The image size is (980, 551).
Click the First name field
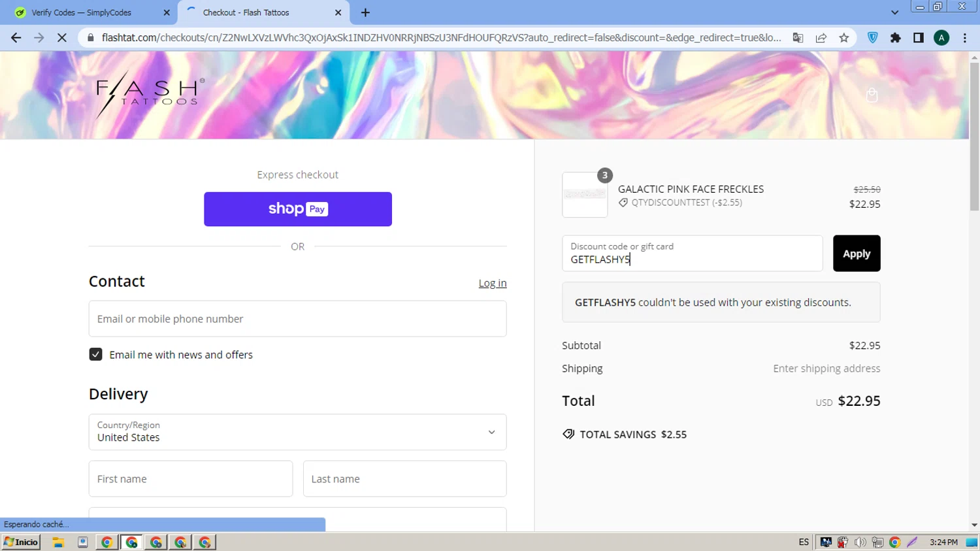click(x=191, y=478)
